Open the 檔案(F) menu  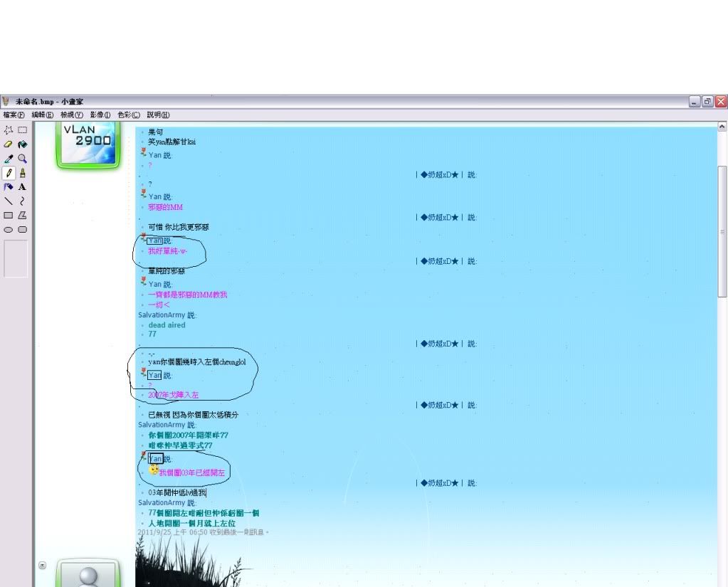pyautogui.click(x=14, y=115)
